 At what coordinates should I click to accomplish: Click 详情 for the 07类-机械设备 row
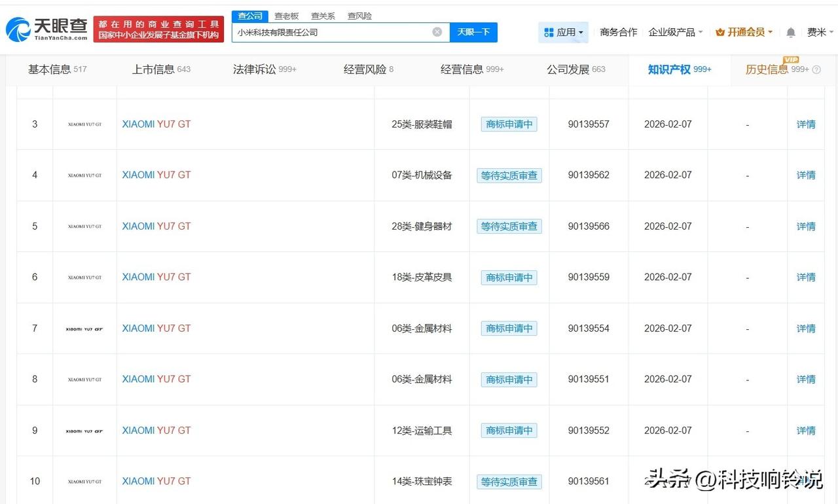click(806, 175)
